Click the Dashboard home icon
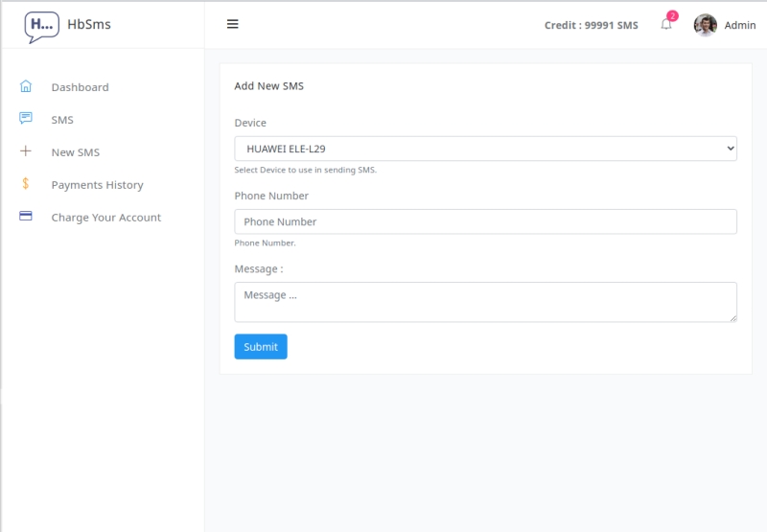 [26, 86]
